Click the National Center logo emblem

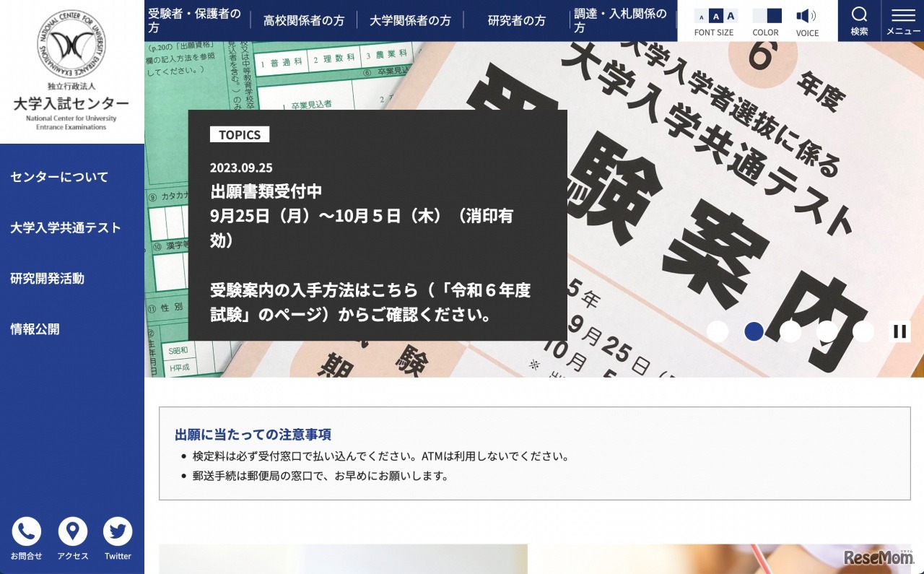tap(71, 45)
